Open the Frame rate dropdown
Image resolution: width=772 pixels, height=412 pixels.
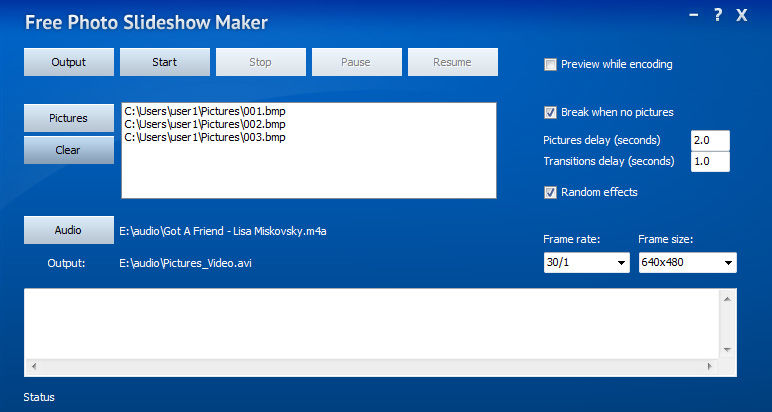coord(586,262)
